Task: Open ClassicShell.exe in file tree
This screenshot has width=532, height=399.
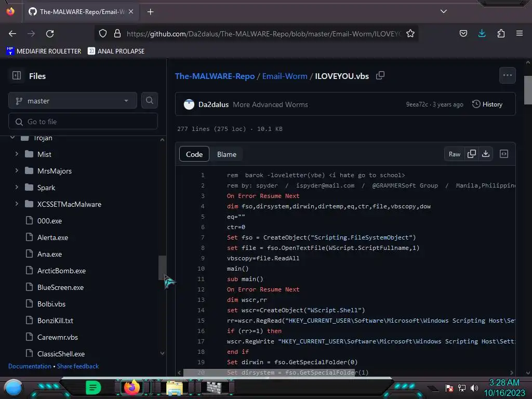Action: tap(61, 354)
